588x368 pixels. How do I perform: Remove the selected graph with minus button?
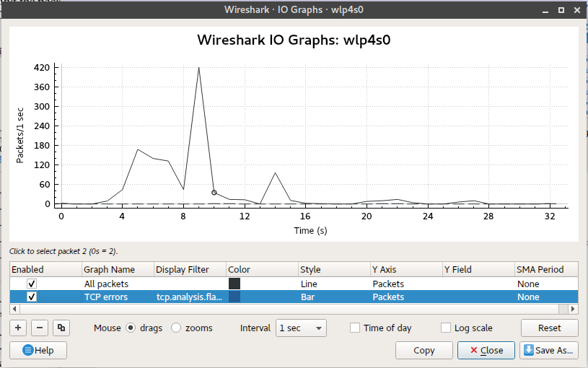tap(40, 328)
